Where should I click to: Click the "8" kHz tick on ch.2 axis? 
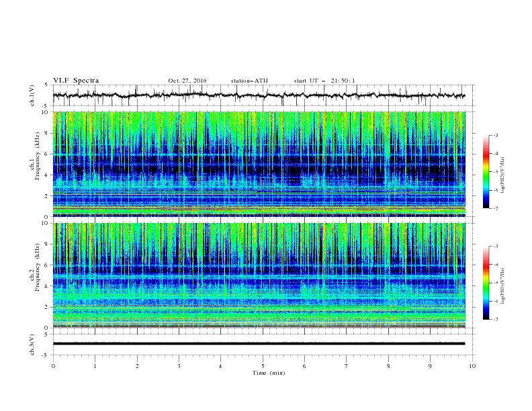48,244
